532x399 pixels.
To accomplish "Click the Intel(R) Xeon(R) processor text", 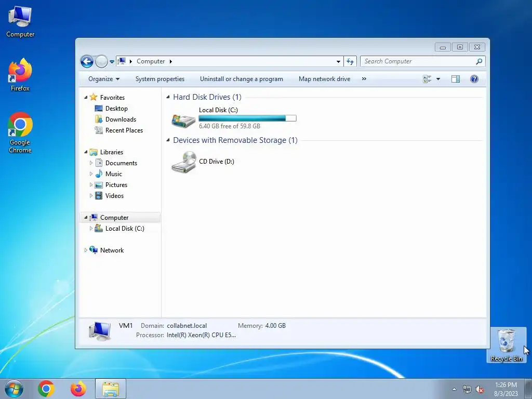I will [x=201, y=335].
